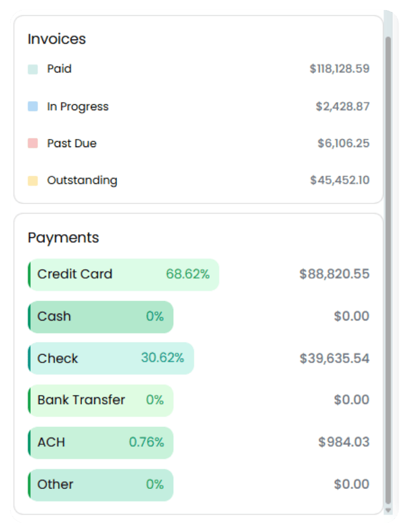Click the Payments section heading
This screenshot has height=532, width=401.
(x=63, y=238)
